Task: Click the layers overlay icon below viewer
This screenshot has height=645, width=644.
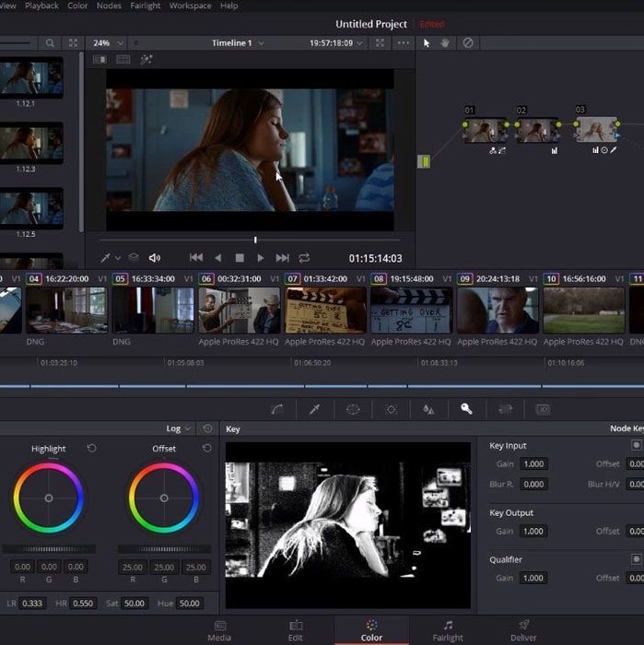Action: [134, 257]
